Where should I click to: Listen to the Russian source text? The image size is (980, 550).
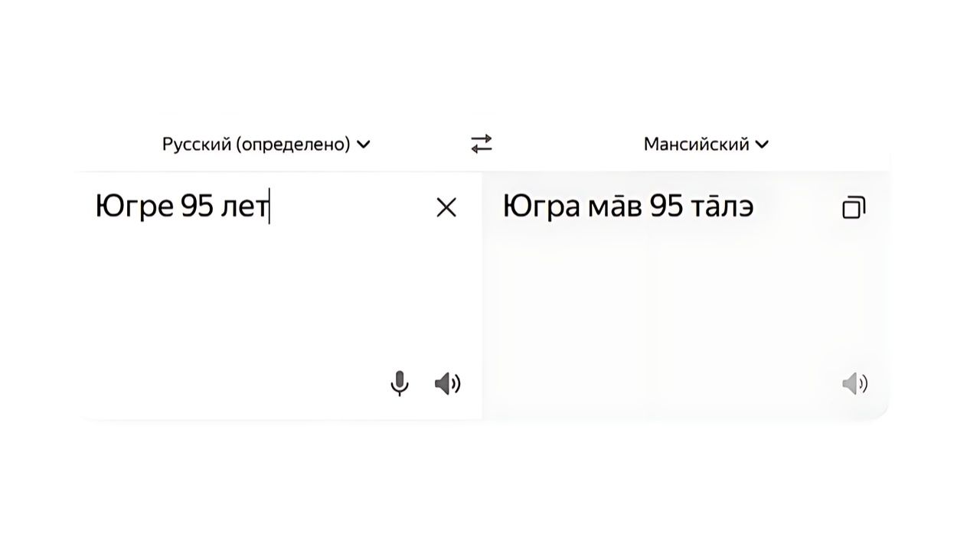tap(447, 382)
